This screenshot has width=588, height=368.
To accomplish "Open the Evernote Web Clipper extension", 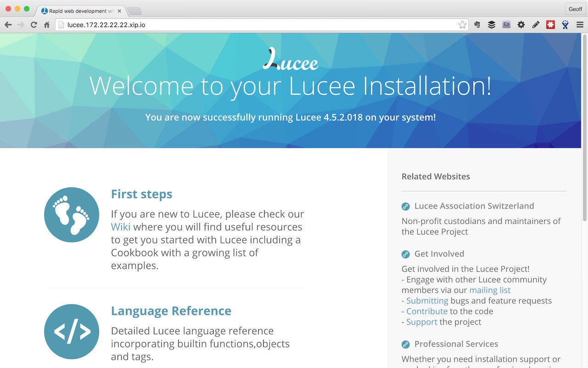I will (477, 24).
